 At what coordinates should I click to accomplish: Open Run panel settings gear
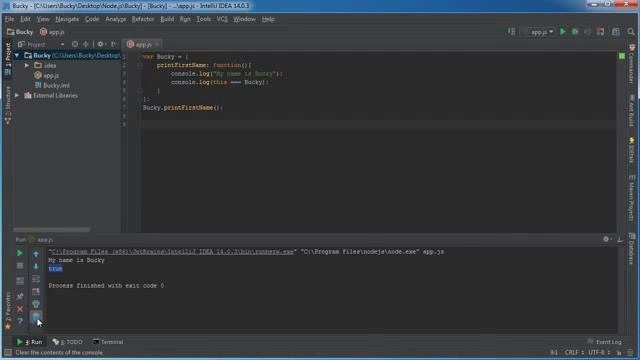[606, 239]
